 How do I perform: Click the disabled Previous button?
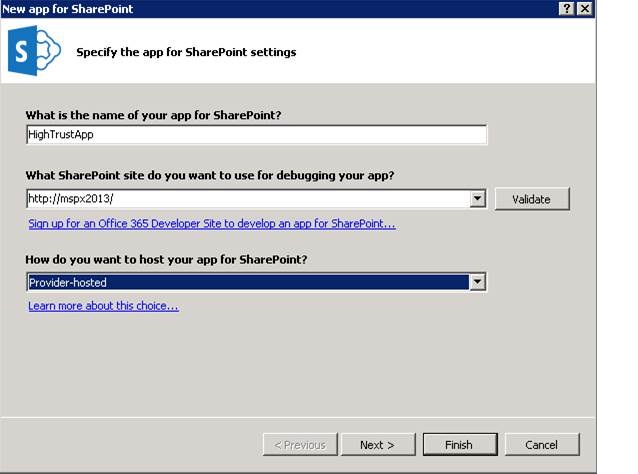300,445
